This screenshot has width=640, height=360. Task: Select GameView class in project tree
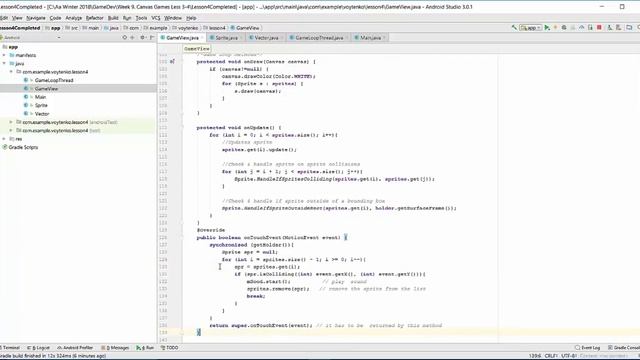[x=46, y=89]
